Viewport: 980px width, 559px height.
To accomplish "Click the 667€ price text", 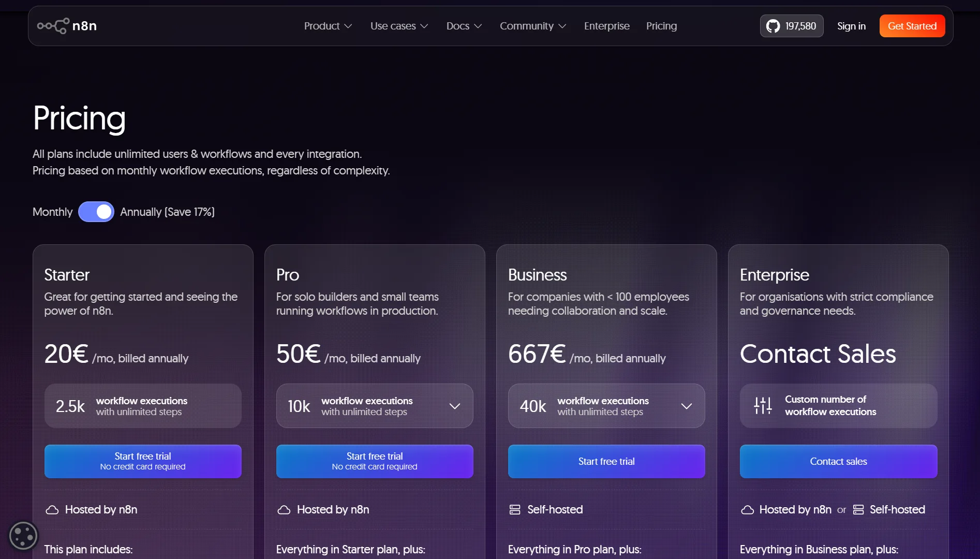I will (537, 354).
